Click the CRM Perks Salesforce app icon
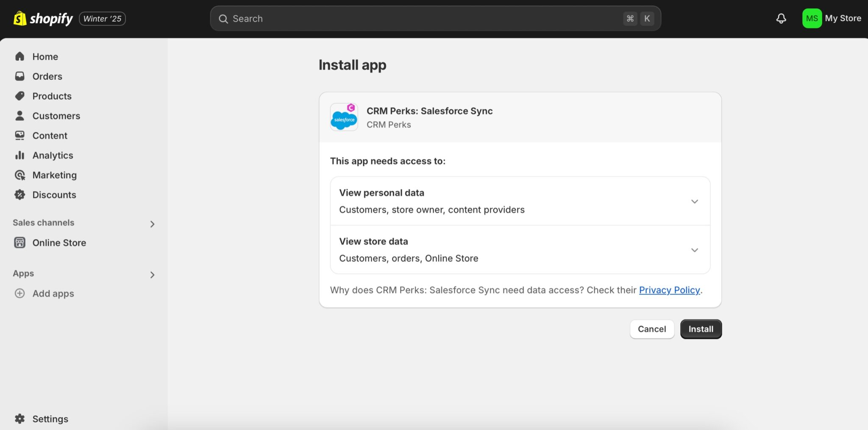868x430 pixels. pos(343,117)
